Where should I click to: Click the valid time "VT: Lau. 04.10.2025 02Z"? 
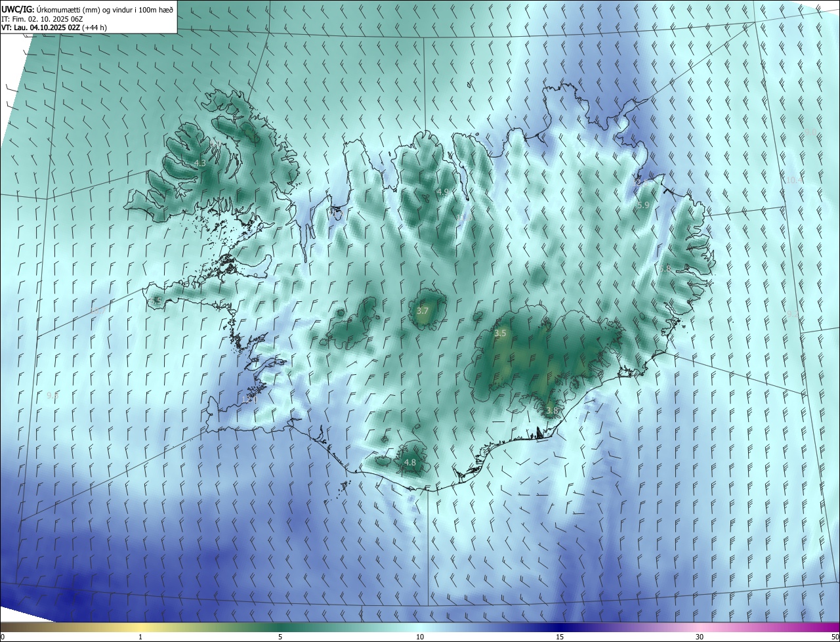41,28
